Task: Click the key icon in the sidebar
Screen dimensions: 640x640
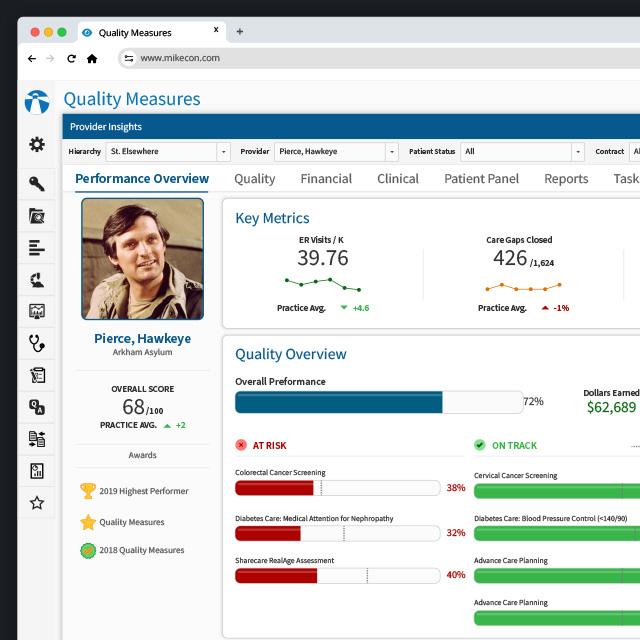Action: (37, 183)
